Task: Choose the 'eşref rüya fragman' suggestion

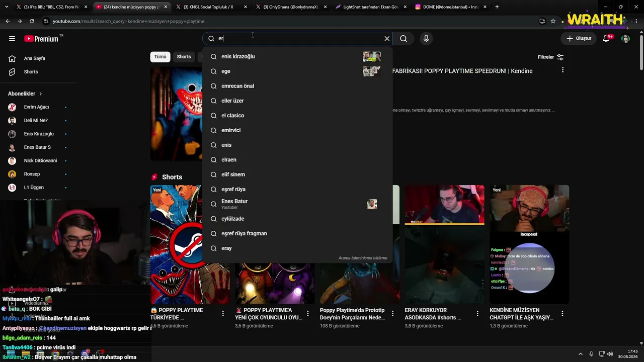Action: (297, 233)
